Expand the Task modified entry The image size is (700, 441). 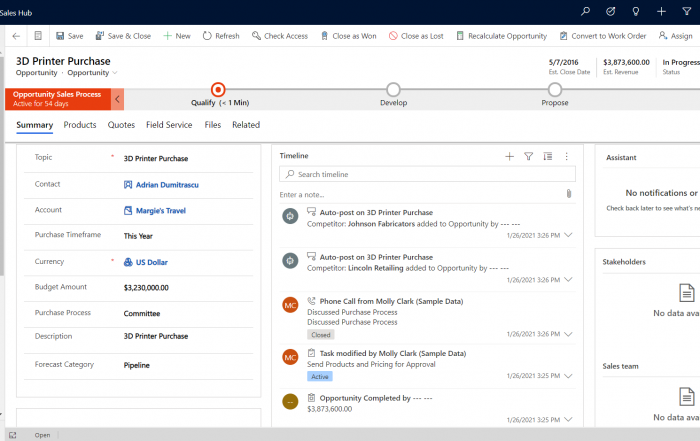click(568, 376)
